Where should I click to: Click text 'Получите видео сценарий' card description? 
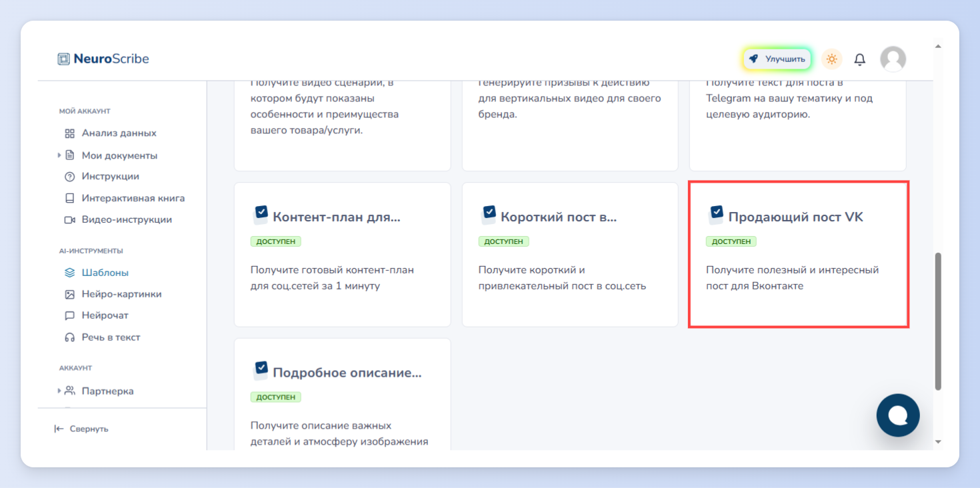[325, 107]
